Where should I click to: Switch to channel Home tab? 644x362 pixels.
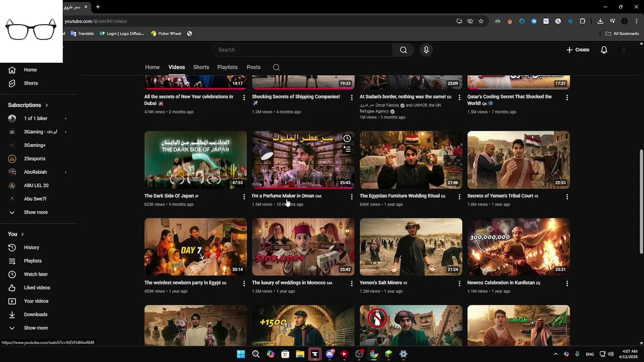tap(152, 67)
